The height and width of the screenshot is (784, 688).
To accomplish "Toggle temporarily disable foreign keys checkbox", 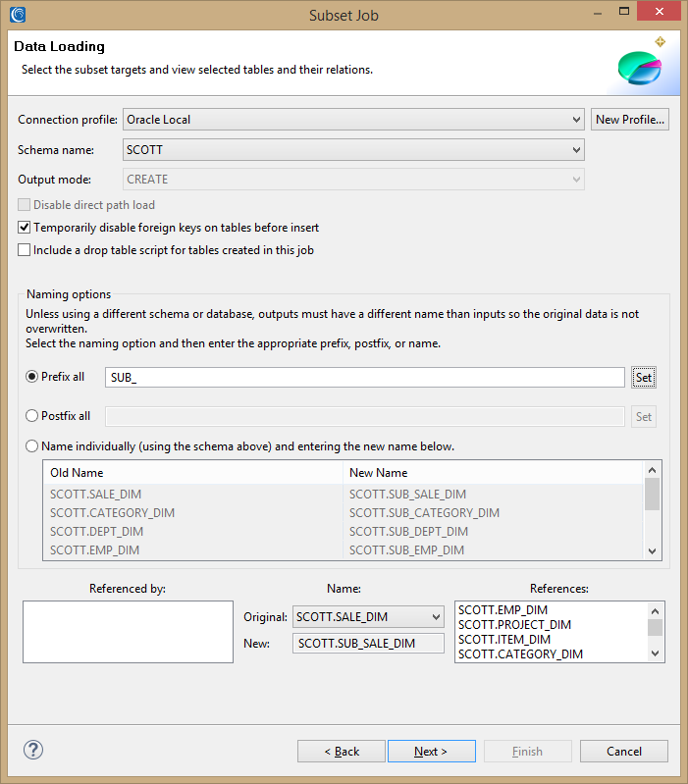I will (25, 228).
